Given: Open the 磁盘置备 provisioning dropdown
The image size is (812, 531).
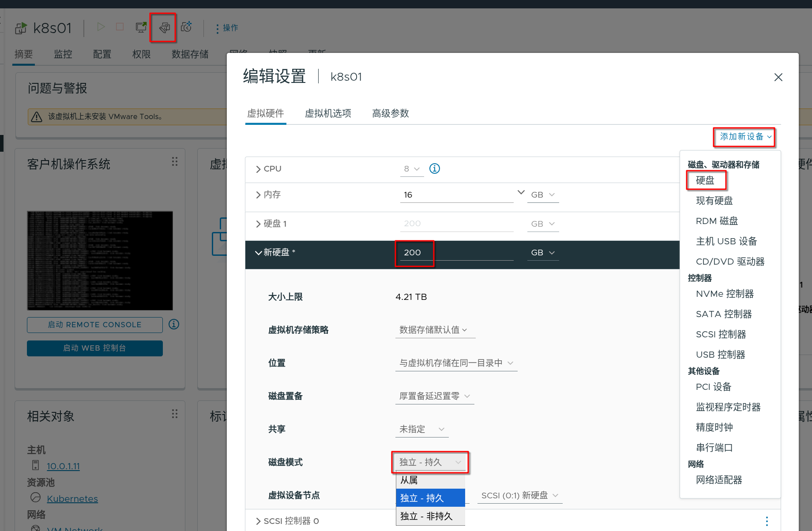Looking at the screenshot, I should [434, 396].
